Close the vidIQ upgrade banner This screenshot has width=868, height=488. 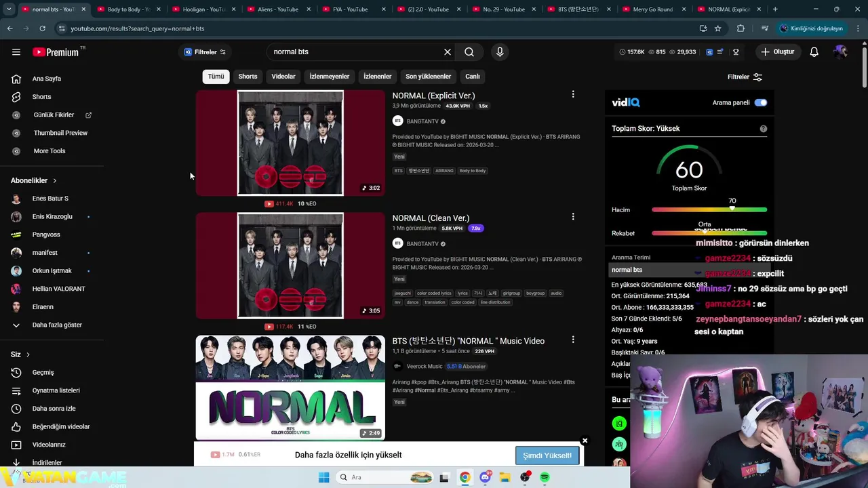(x=585, y=441)
